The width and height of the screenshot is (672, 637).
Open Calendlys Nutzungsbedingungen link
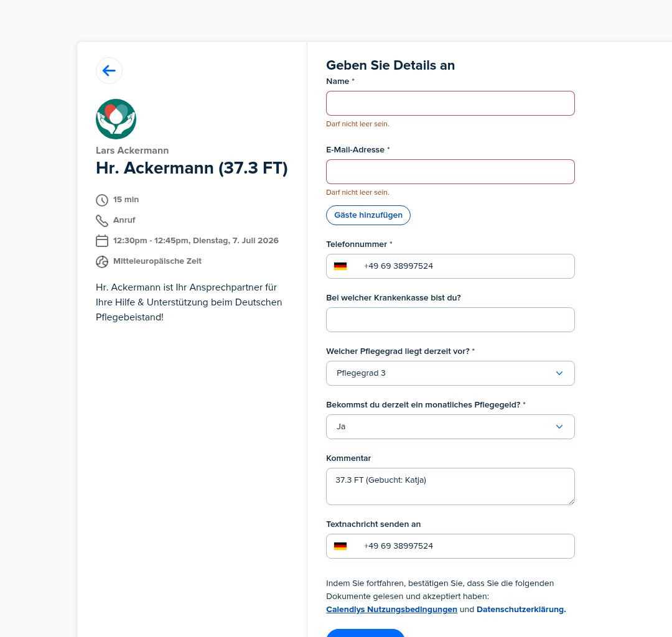[x=391, y=610]
